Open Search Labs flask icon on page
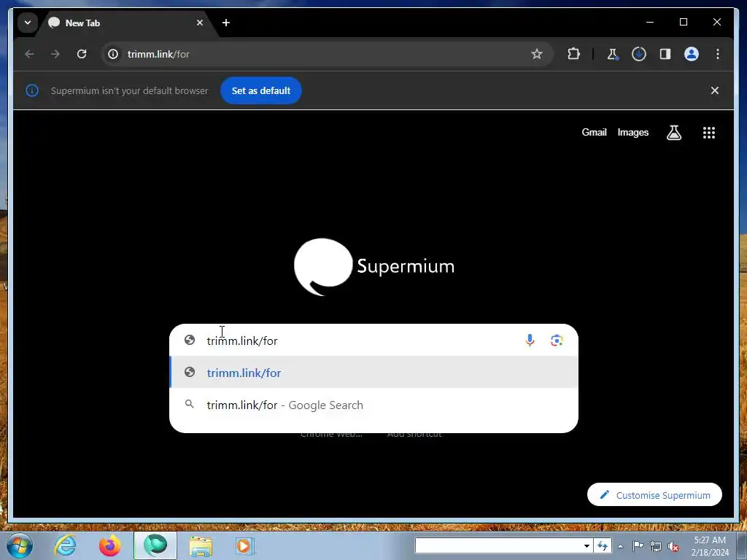 coord(673,133)
